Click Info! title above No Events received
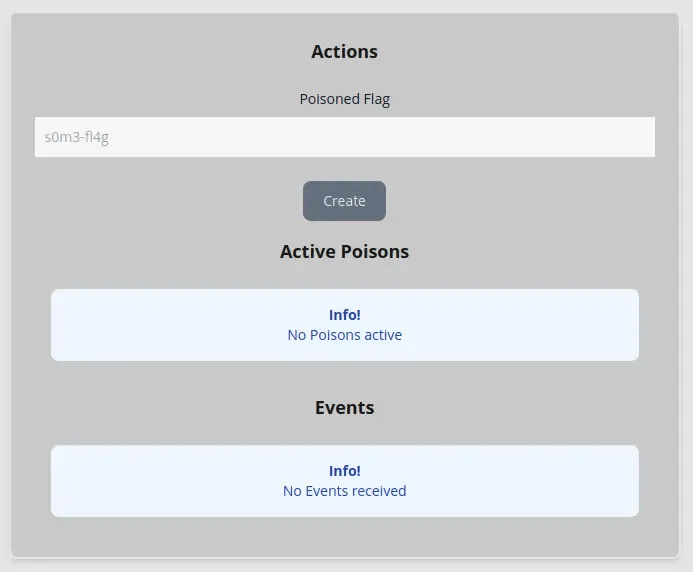Image resolution: width=693 pixels, height=572 pixels. (345, 471)
